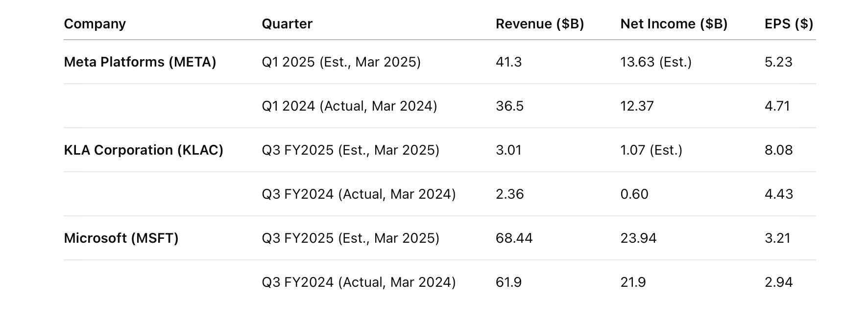Screen dimensions: 868x323
Task: Select Microsoft revenue value 68.44
Action: (514, 238)
